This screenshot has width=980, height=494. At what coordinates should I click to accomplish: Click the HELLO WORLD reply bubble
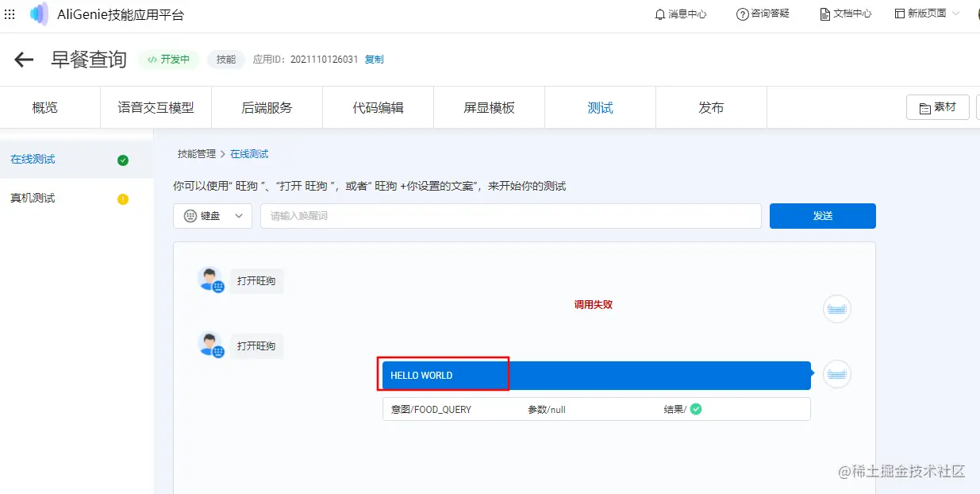(597, 376)
